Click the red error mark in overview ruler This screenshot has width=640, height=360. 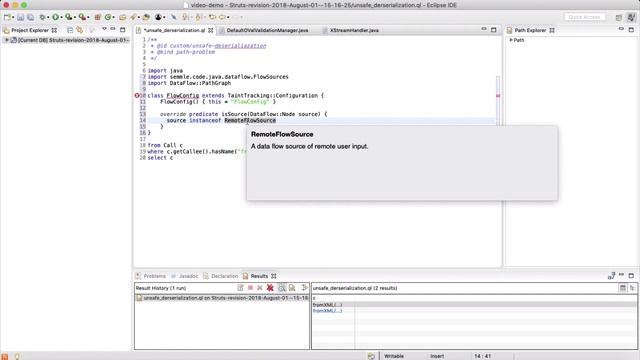point(498,96)
